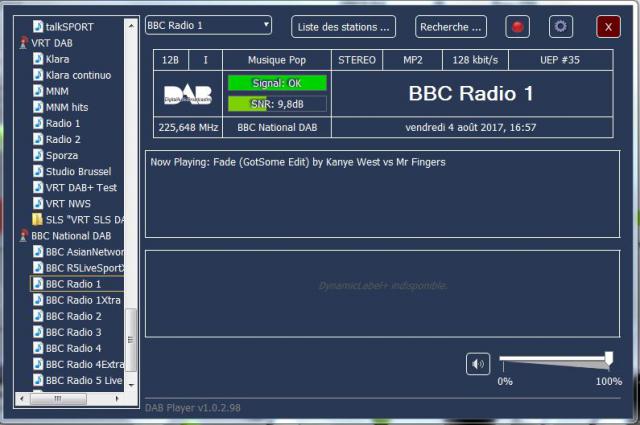Click the station list scroll down arrow
640x425 pixels.
(131, 385)
